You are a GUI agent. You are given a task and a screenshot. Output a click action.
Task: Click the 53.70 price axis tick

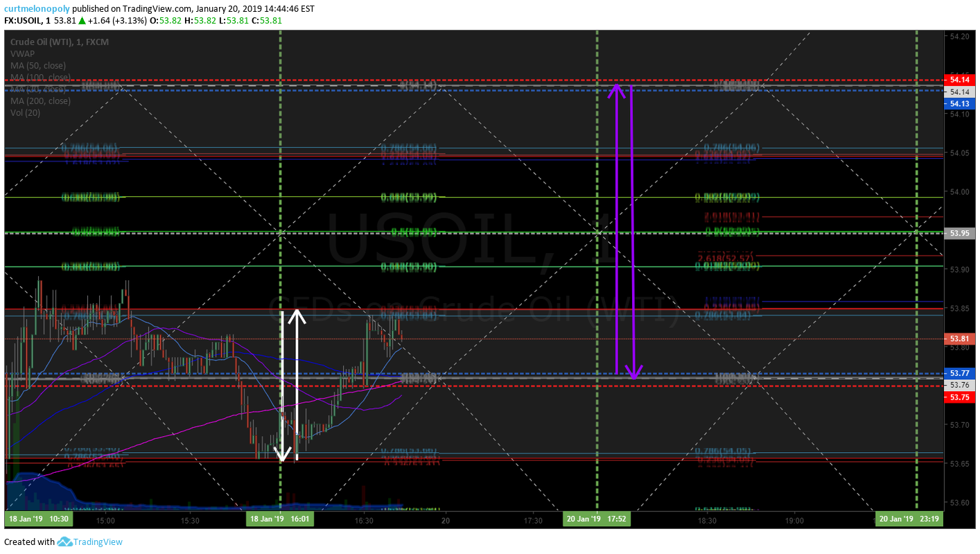pos(960,425)
